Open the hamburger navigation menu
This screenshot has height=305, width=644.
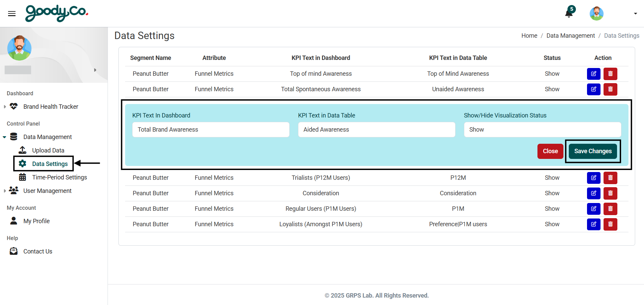12,13
